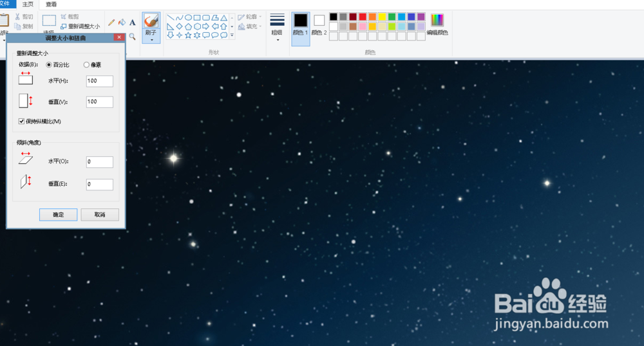
Task: Click the Crop (裁剪) icon
Action: [63, 17]
